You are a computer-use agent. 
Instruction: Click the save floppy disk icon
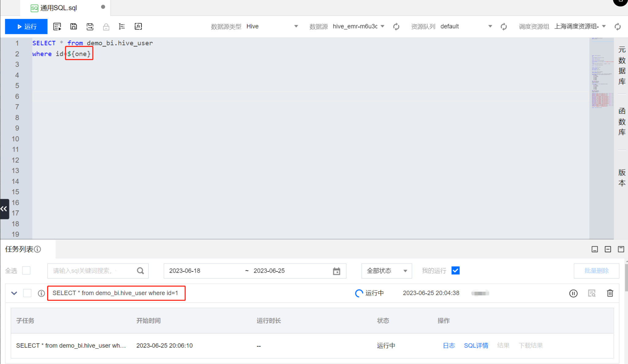click(x=74, y=27)
